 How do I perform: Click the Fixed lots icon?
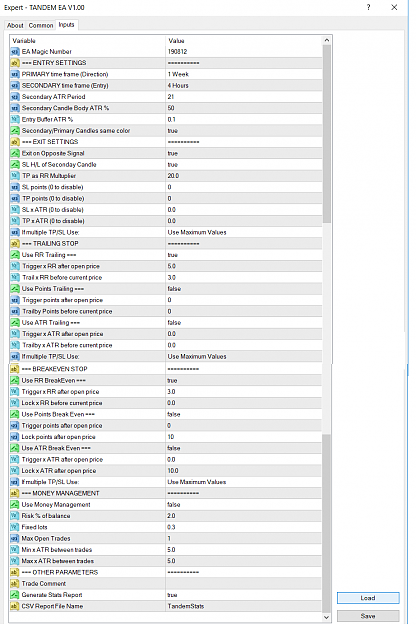(14, 527)
